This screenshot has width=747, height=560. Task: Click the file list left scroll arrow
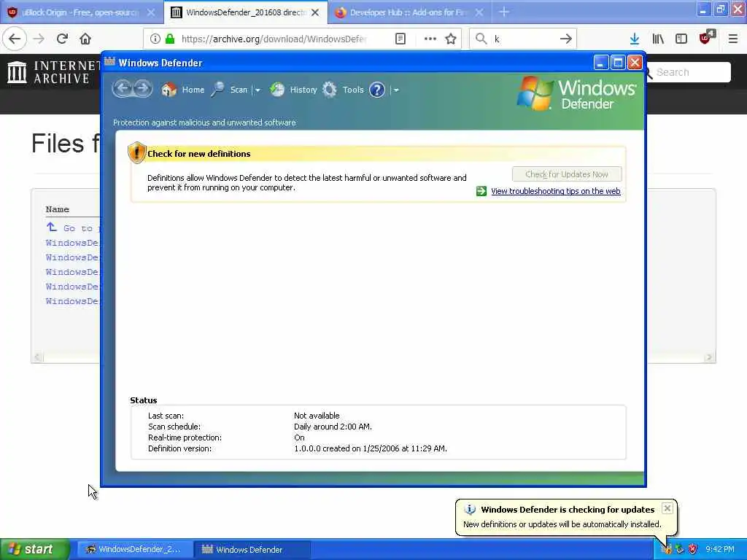[x=38, y=357]
